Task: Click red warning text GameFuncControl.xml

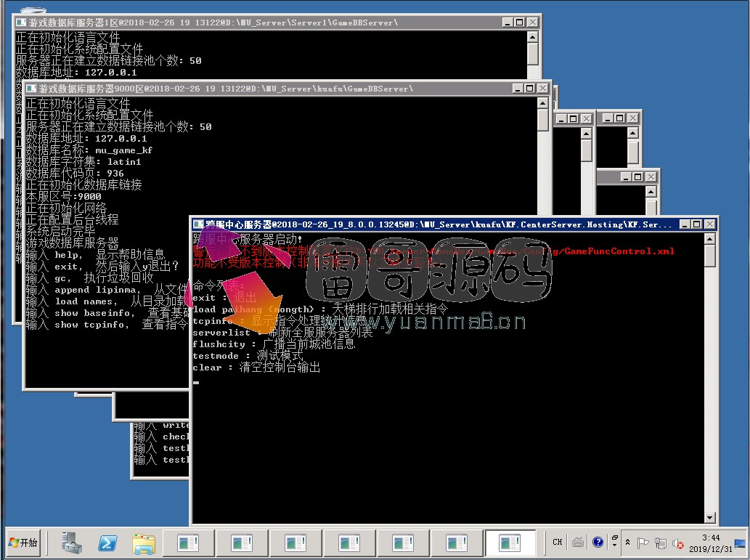Action: (619, 251)
